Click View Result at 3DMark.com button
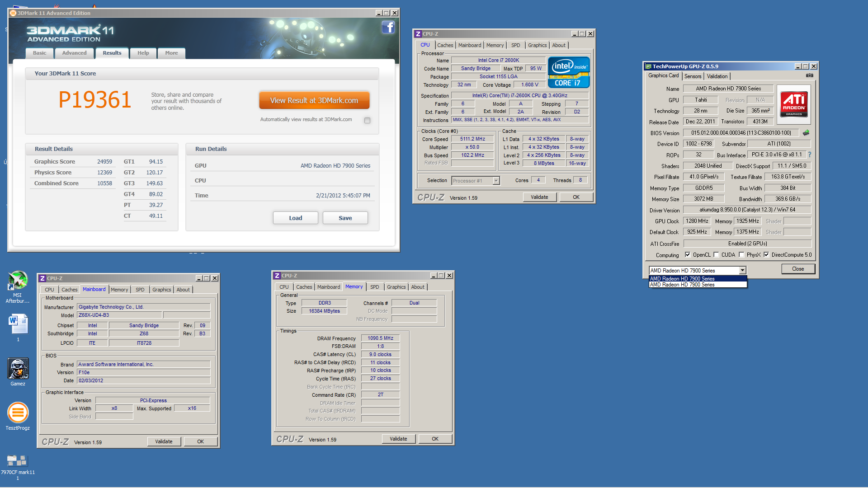Screen dimensions: 868x488 [314, 100]
